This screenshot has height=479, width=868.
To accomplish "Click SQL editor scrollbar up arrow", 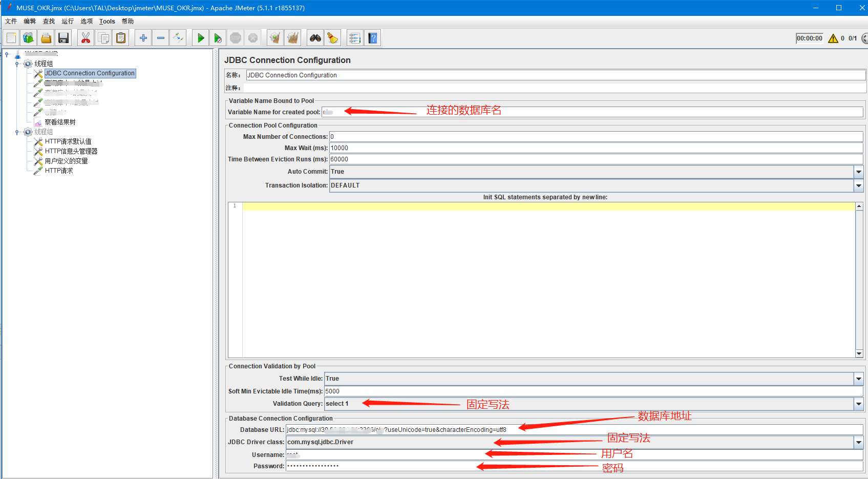I will 859,206.
